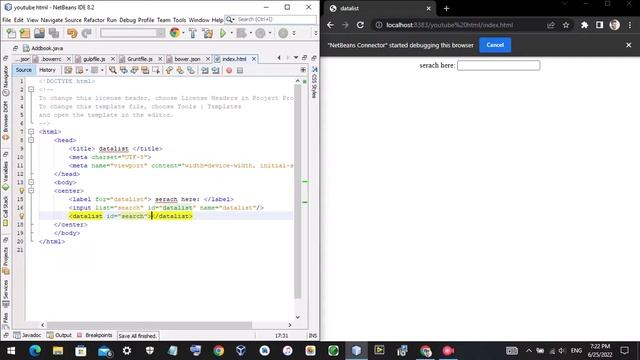The width and height of the screenshot is (640, 360).
Task: Switch to the bower.json tab
Action: (x=187, y=59)
